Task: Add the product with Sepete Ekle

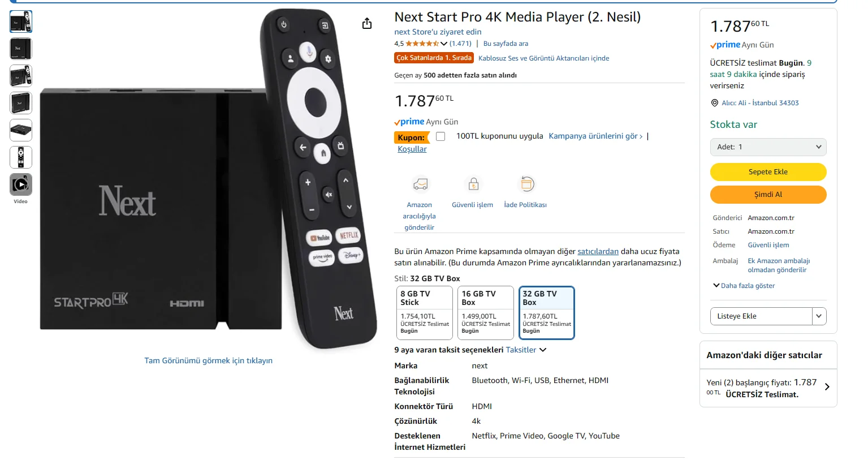Action: click(768, 172)
